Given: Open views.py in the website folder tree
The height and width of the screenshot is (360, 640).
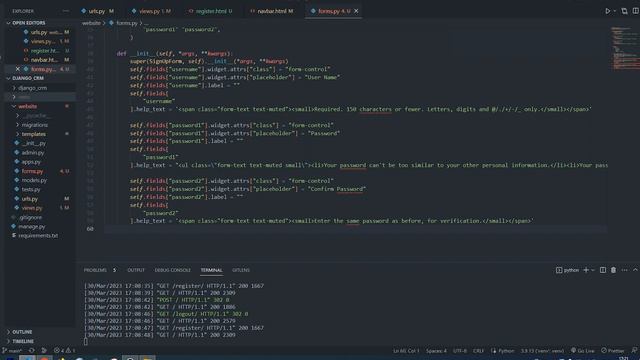Looking at the screenshot, I should 32,208.
